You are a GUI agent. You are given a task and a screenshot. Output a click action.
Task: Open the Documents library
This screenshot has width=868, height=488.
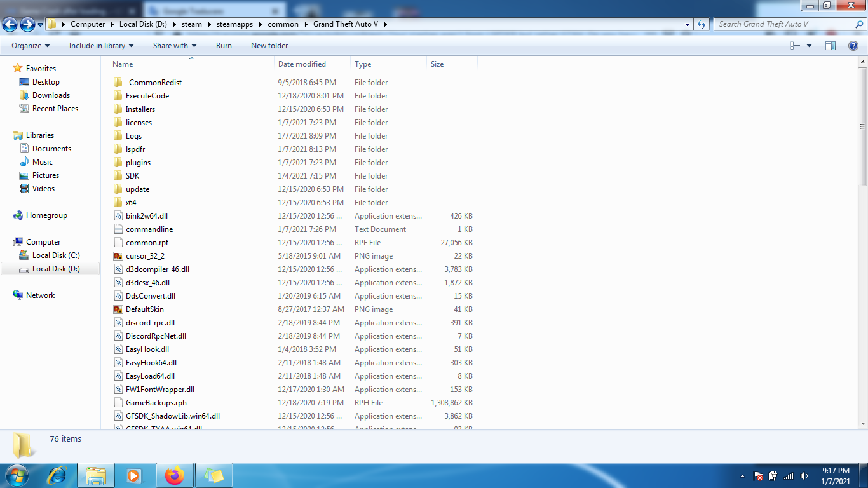tap(51, 149)
